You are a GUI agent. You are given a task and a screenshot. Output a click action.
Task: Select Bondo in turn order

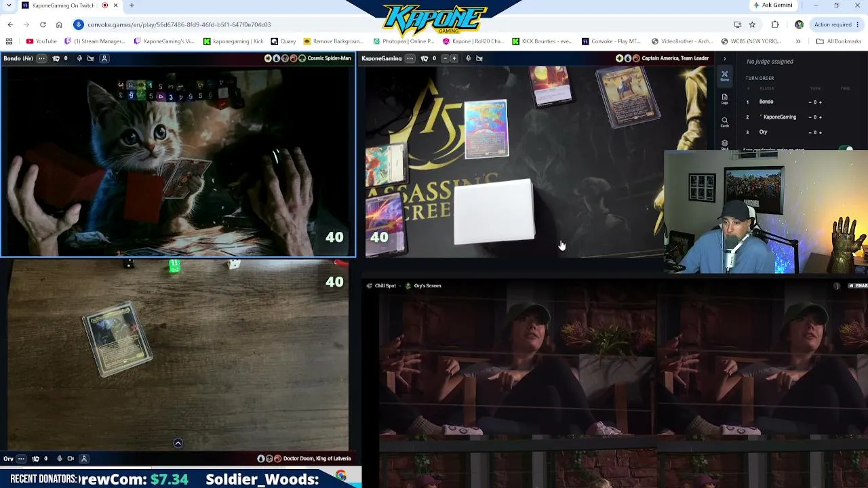[766, 102]
